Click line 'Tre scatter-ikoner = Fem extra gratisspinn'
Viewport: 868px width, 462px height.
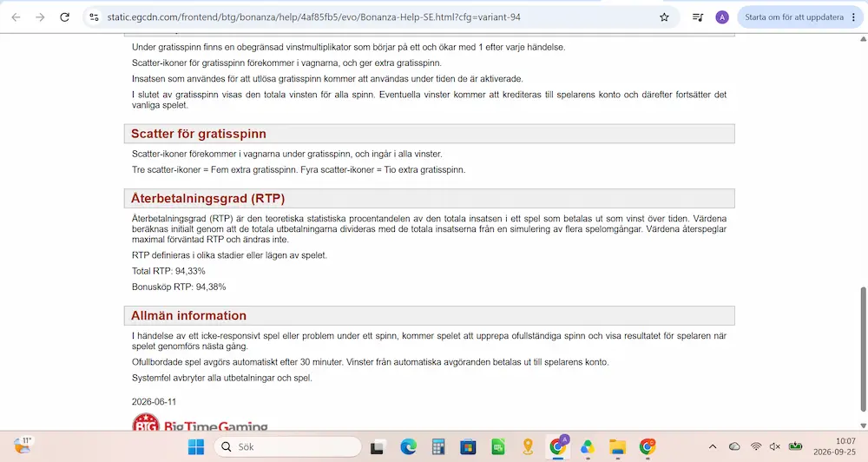pos(299,169)
